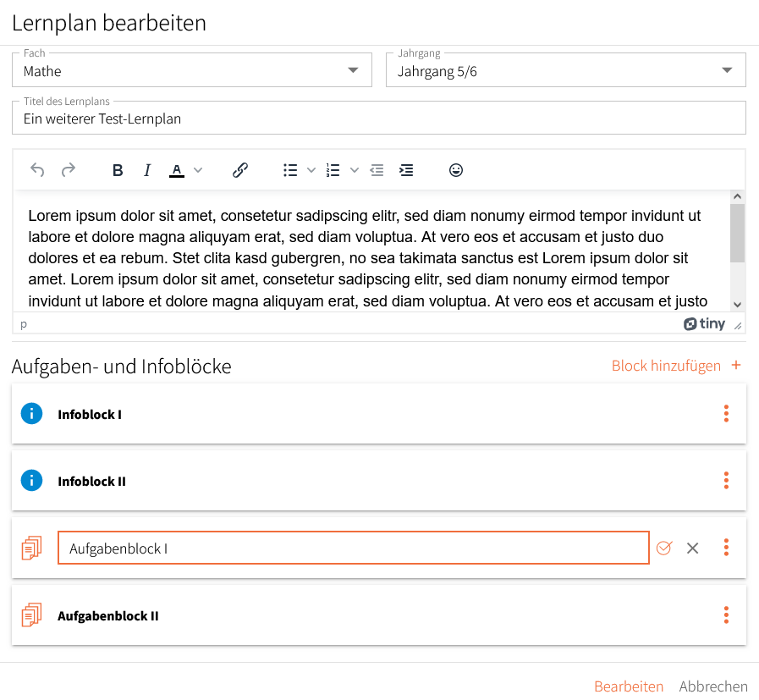
Task: Redo the editor change
Action: [x=69, y=170]
